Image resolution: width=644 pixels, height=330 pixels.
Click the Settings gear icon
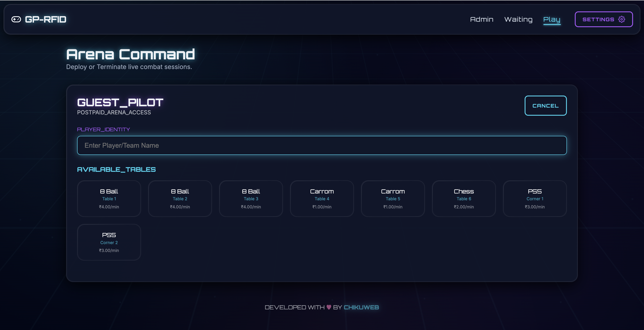tap(621, 19)
